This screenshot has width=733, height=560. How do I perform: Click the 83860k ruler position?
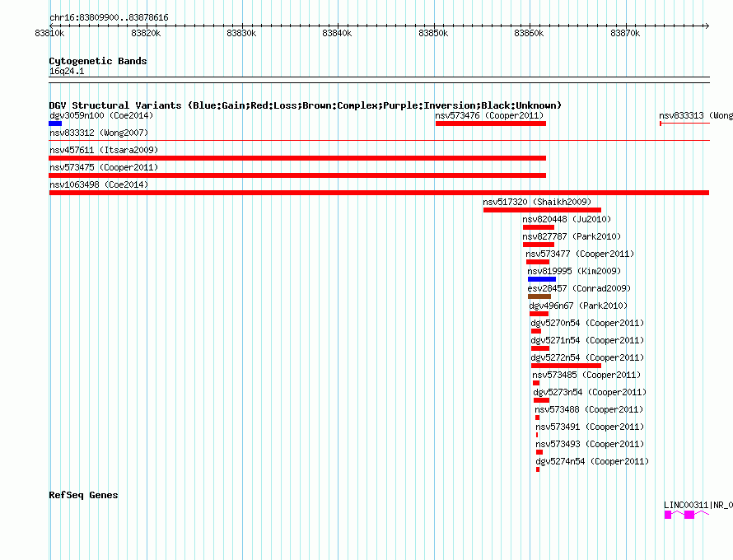coord(529,33)
